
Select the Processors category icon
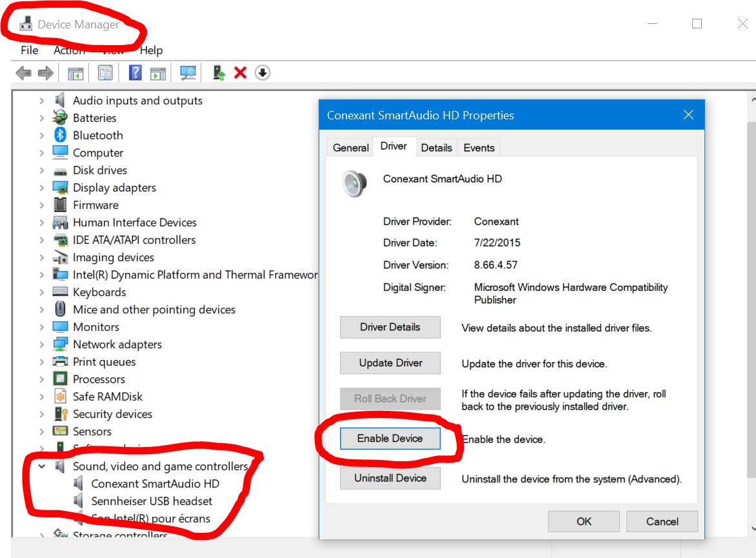tap(60, 379)
